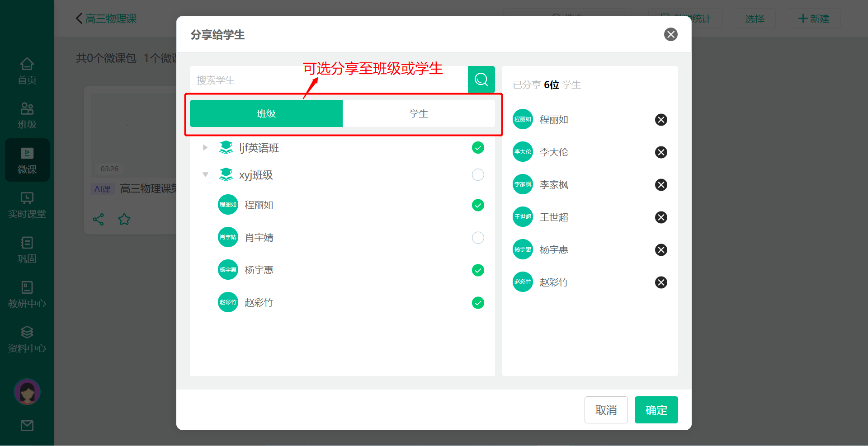Open the mail envelope icon
The height and width of the screenshot is (446, 868).
pyautogui.click(x=27, y=426)
